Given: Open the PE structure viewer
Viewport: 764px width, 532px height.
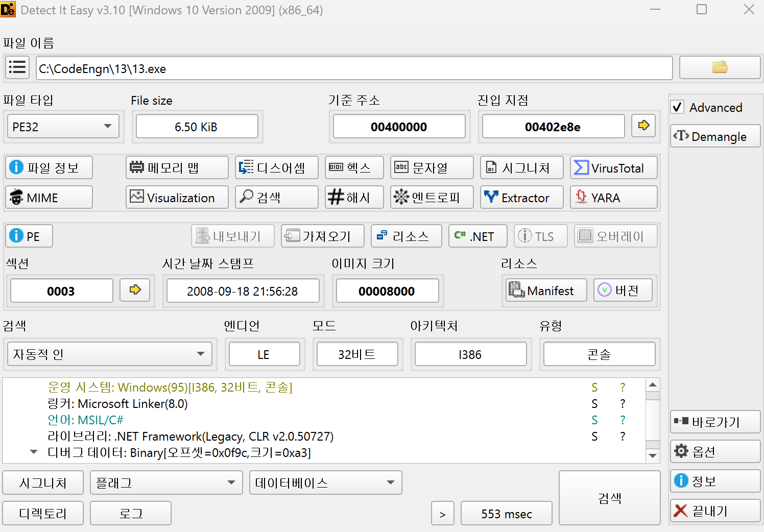Looking at the screenshot, I should tap(29, 236).
